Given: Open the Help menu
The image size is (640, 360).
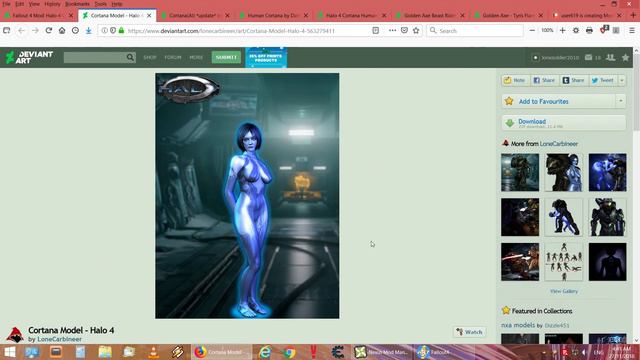Looking at the screenshot, I should coord(117,4).
